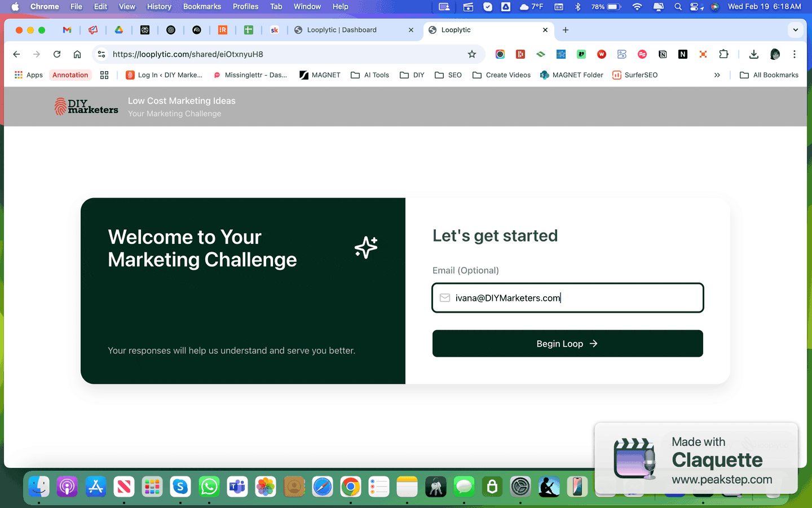Open the ChatGPT pinned tab
This screenshot has width=812, height=508.
tap(171, 29)
